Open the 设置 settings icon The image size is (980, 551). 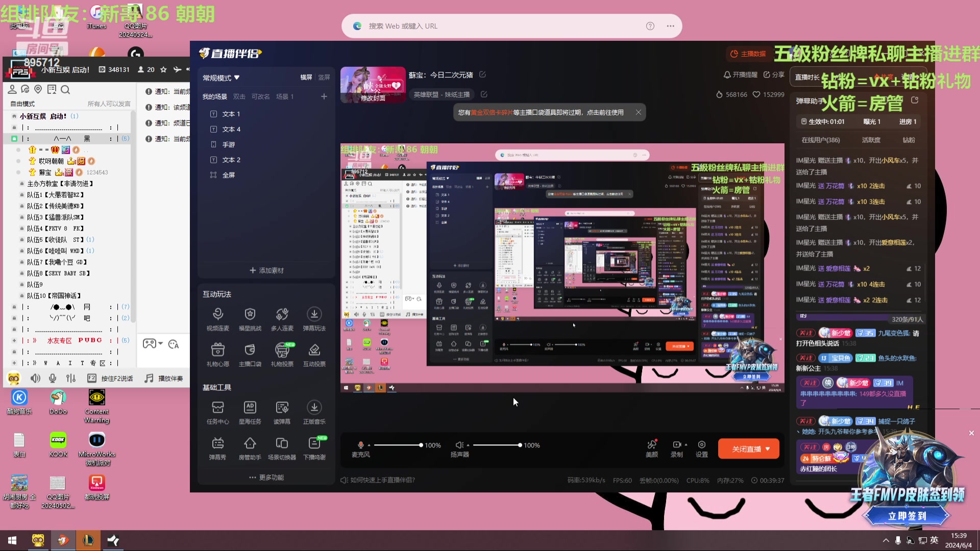click(x=702, y=445)
